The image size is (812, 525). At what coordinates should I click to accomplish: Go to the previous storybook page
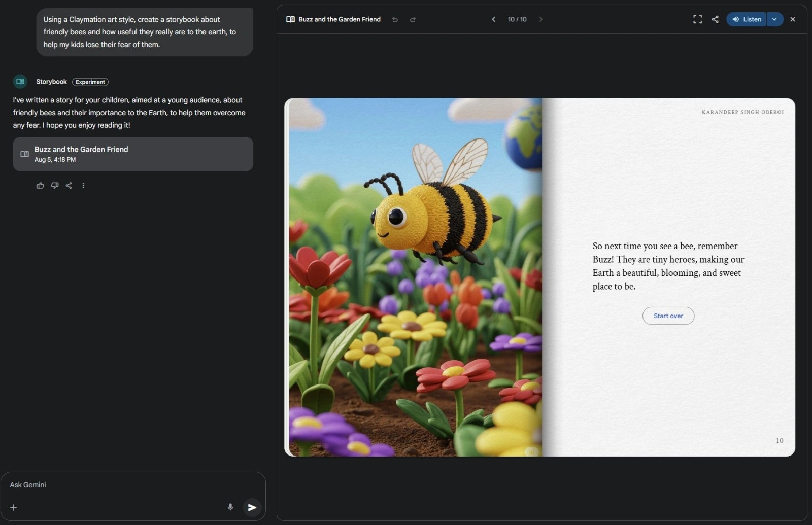pos(493,19)
